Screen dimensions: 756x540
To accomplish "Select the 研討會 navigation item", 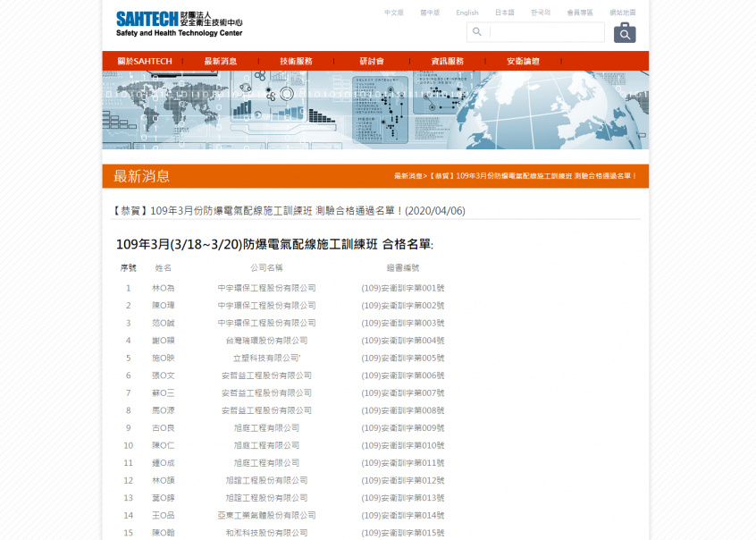I will pos(372,61).
